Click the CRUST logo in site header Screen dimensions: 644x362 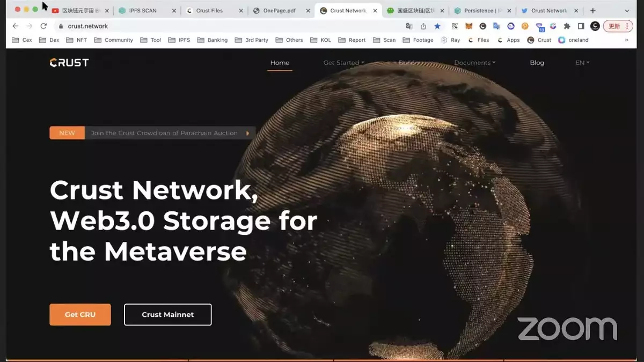[x=69, y=63]
